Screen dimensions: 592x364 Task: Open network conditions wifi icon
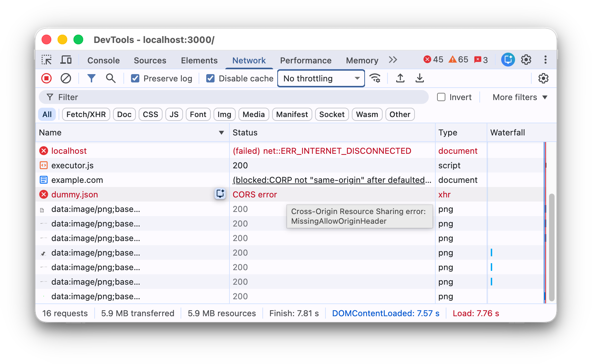coord(375,78)
